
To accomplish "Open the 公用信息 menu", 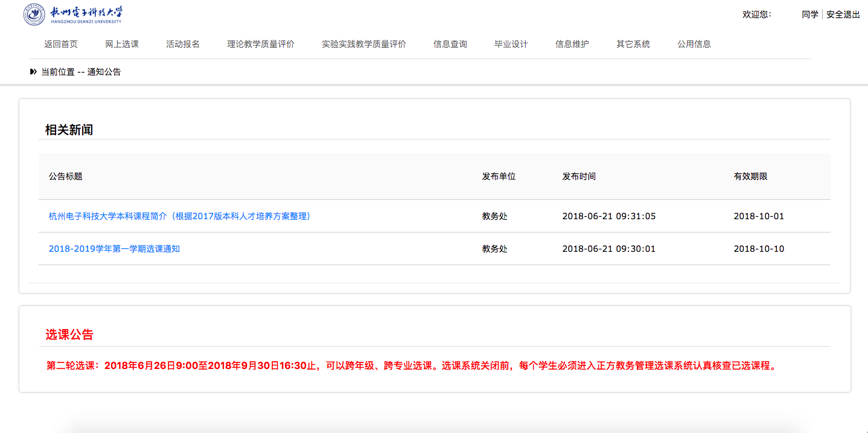I will [694, 44].
